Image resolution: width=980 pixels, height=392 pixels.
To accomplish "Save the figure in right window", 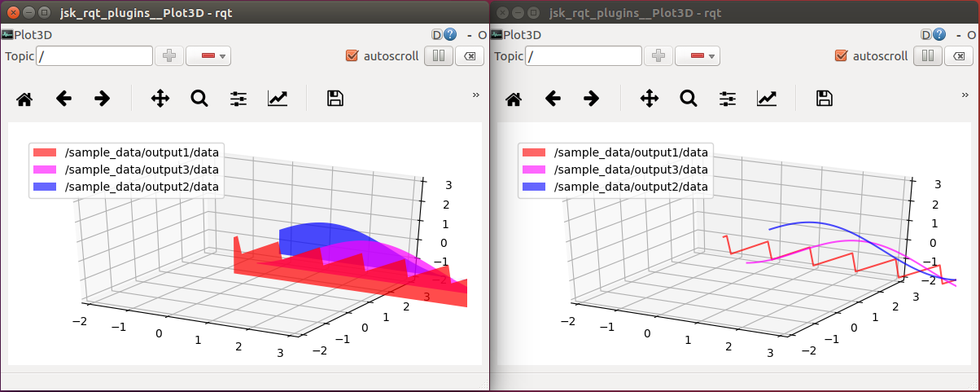I will 825,99.
